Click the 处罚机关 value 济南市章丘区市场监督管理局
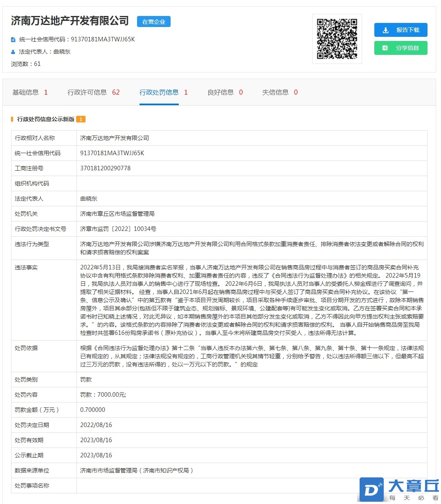 click(117, 214)
